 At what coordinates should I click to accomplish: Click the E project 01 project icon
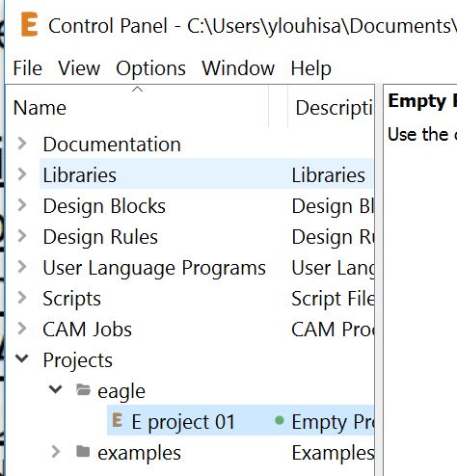pos(118,420)
